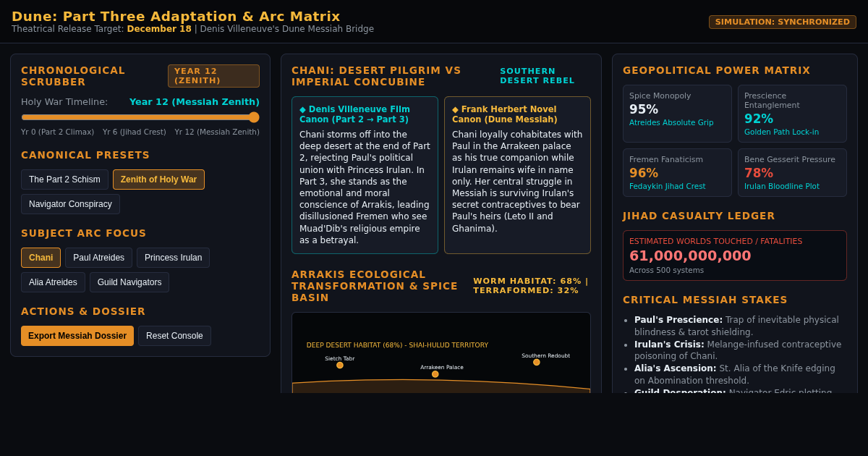Switch subject focus to Alia Atreides
Image resolution: width=868 pixels, height=456 pixels.
53,282
